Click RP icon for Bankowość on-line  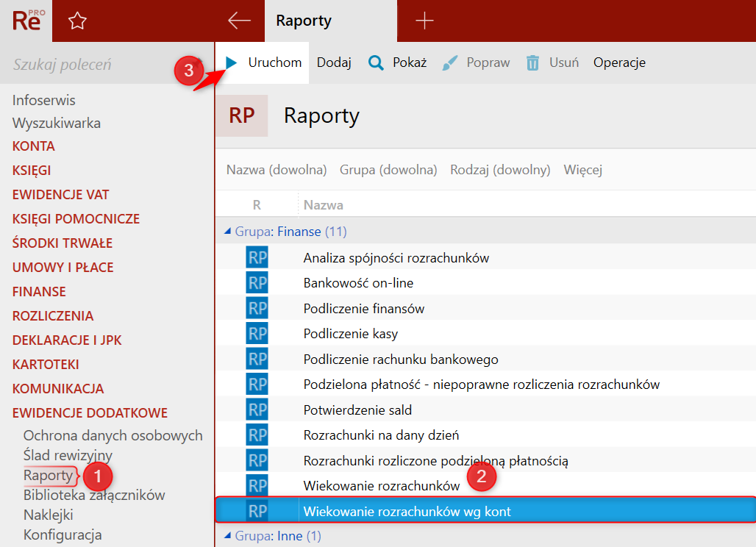tap(257, 282)
